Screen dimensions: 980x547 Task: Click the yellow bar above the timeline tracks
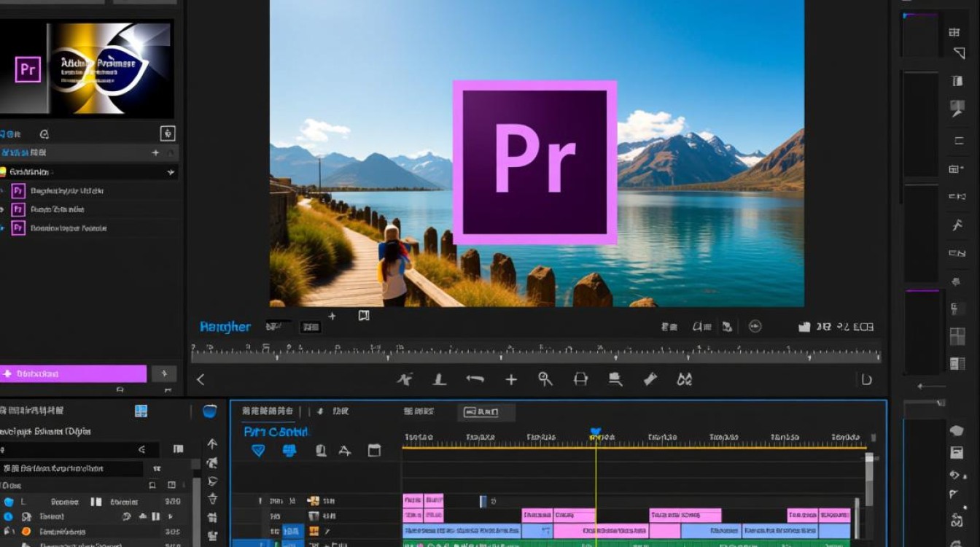(634, 447)
